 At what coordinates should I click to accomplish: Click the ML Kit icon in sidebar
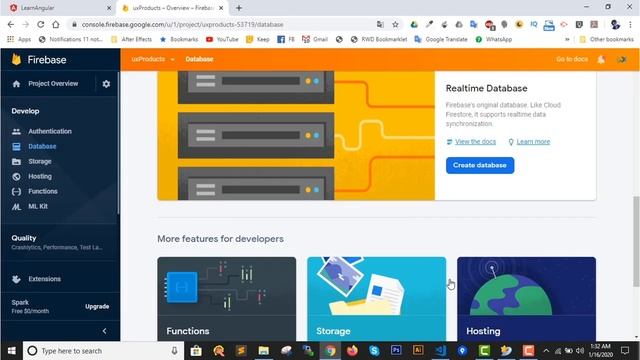[x=16, y=207]
